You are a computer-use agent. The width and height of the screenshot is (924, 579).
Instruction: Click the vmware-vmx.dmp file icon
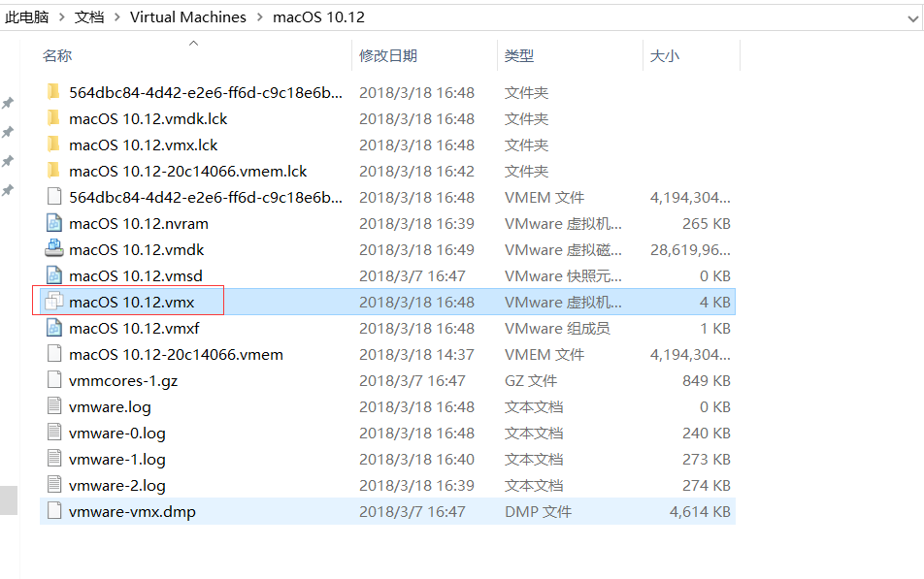click(54, 511)
